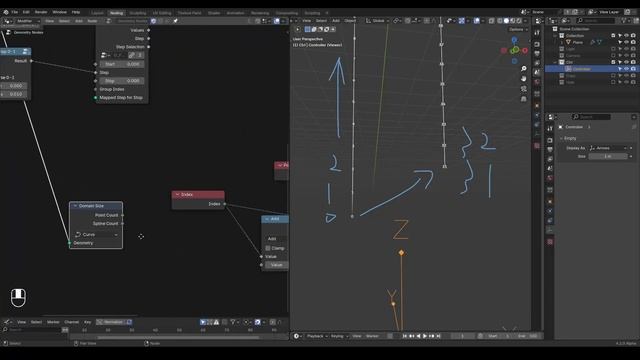Click the Stop value field in the node
Viewport: 640px width, 360px height.
pyautogui.click(x=122, y=81)
